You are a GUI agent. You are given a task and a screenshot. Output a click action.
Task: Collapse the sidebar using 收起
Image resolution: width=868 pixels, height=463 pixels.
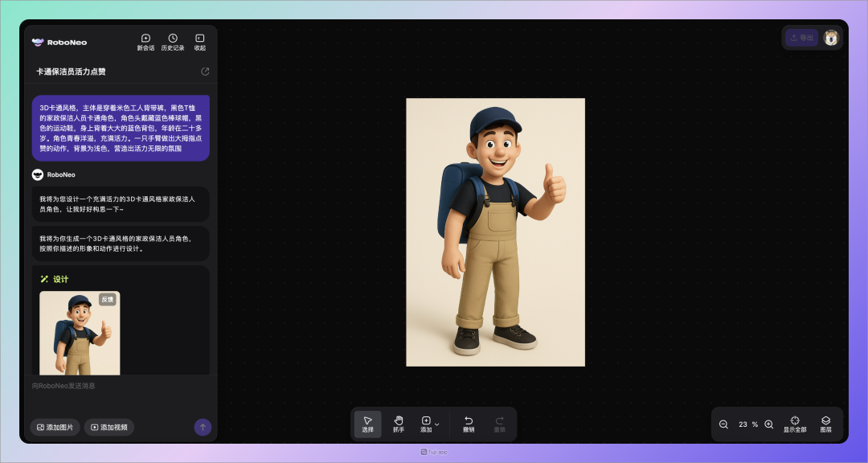coord(199,42)
